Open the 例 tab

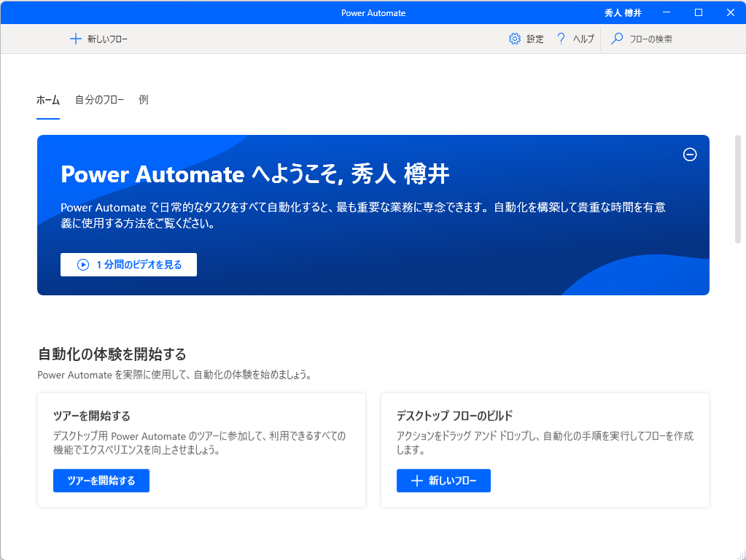tap(143, 100)
